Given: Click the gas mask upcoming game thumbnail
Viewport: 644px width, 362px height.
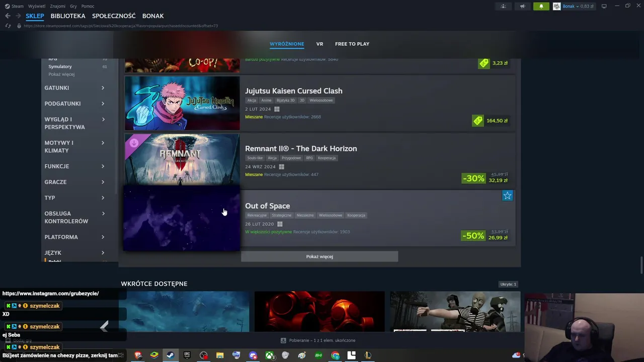Looking at the screenshot, I should tap(319, 311).
